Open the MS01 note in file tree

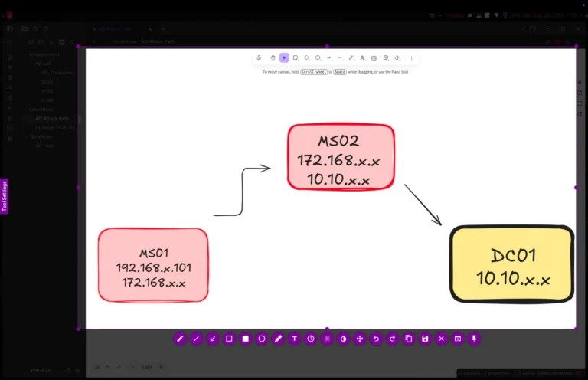47,91
